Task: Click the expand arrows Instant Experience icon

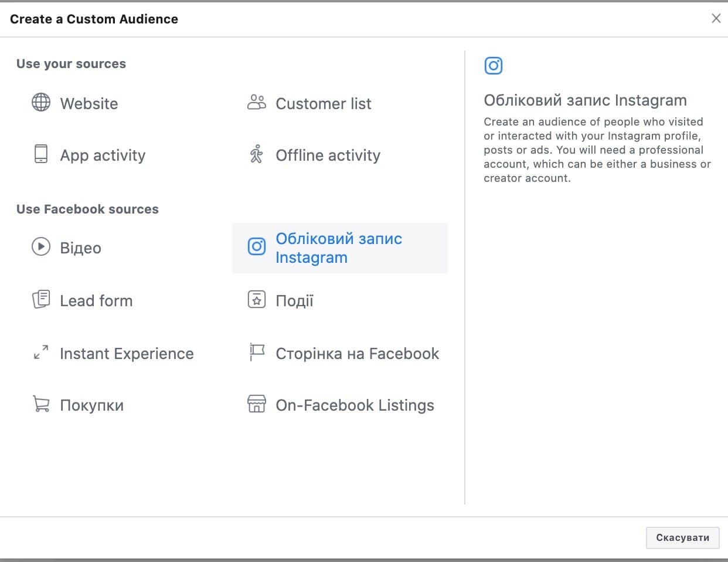Action: (x=40, y=353)
